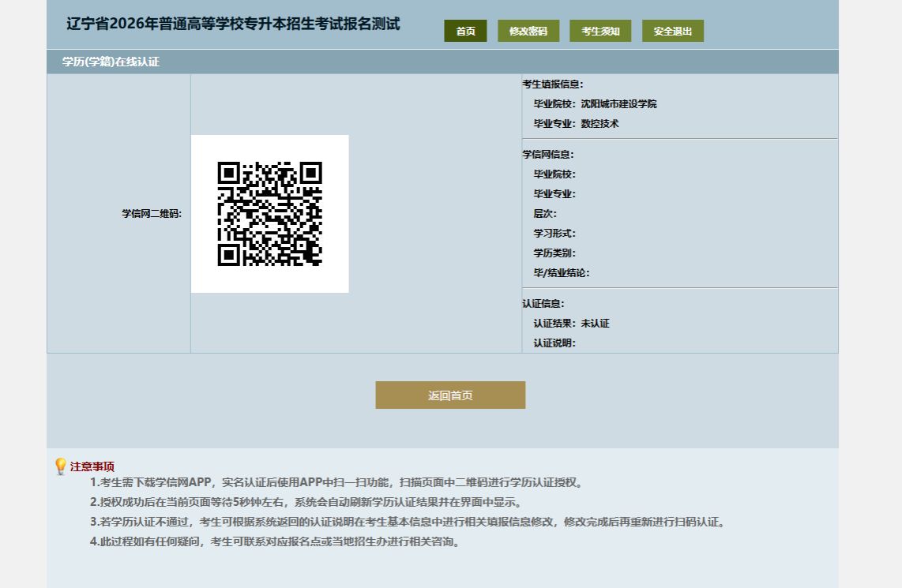Screen dimensions: 902x588
Task: Click the 学习形式 field label
Action: click(554, 234)
